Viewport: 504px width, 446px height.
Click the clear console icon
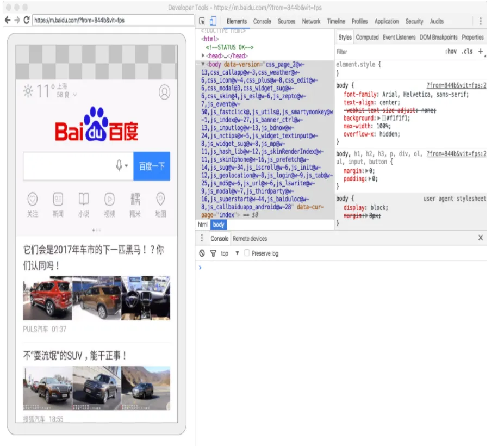[x=202, y=253]
